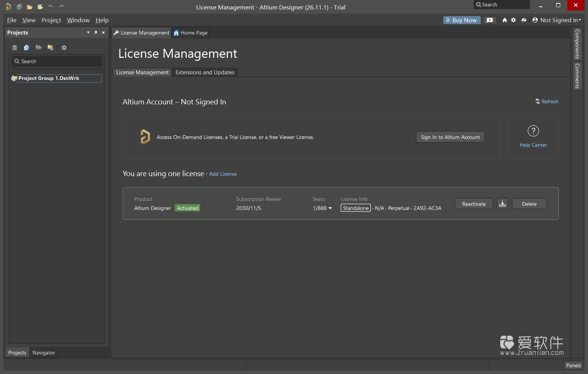588x374 pixels.
Task: Open the Projects panel options dropdown arrow
Action: click(x=88, y=33)
